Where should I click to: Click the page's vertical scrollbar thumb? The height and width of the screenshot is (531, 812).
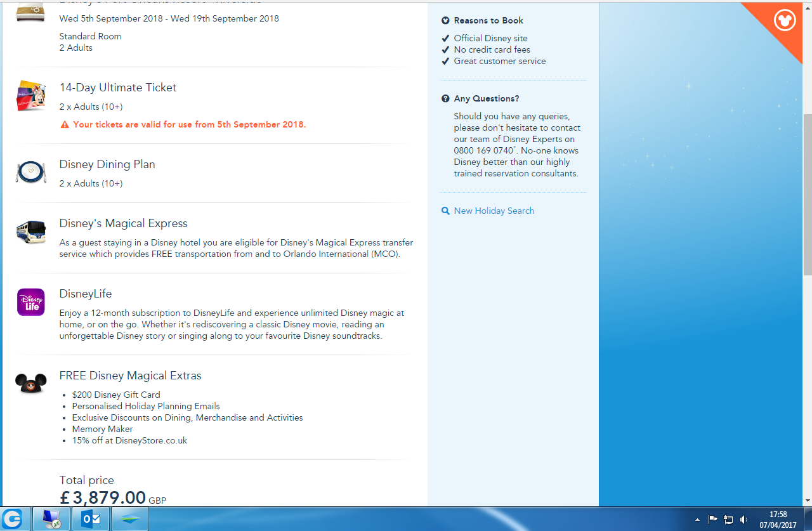(x=807, y=195)
